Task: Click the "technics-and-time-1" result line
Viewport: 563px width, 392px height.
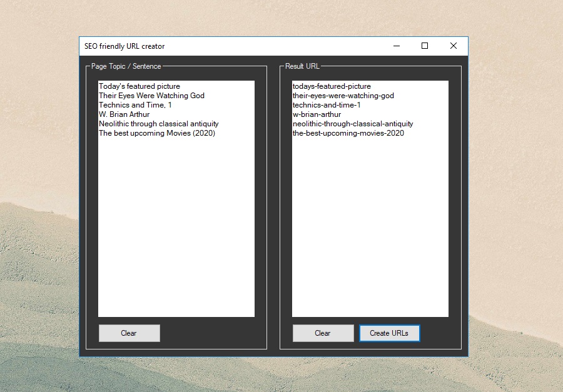Action: 326,104
